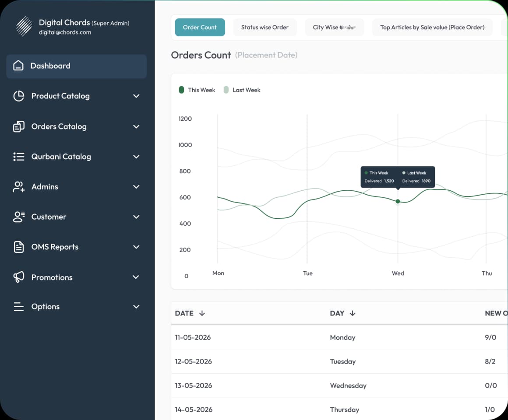Click the 9/0 new orders value
The image size is (508, 420).
pyautogui.click(x=490, y=337)
